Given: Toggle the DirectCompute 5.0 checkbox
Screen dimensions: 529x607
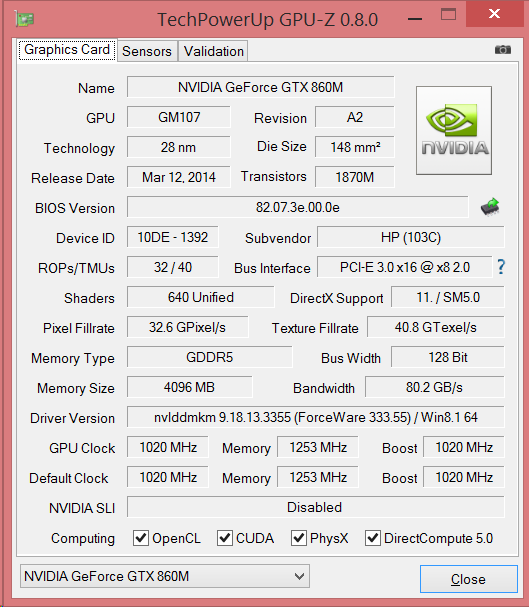Looking at the screenshot, I should (x=373, y=538).
